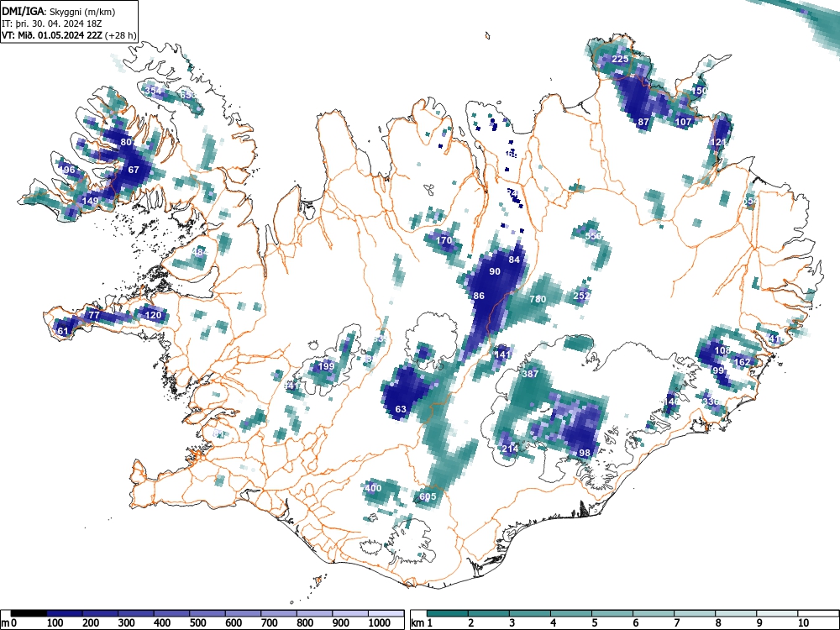Click the 170 visibility label on the map
This screenshot has width=840, height=630.
click(x=444, y=240)
